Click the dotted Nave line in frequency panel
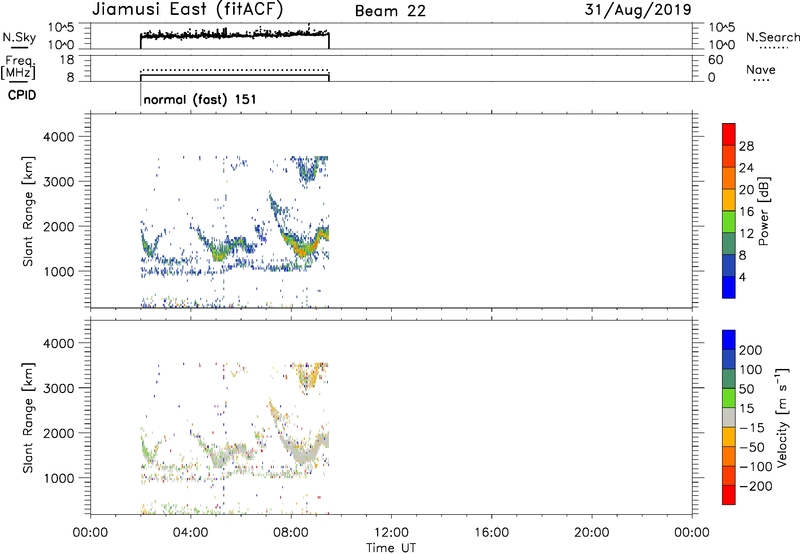The height and width of the screenshot is (554, 800). [x=235, y=70]
